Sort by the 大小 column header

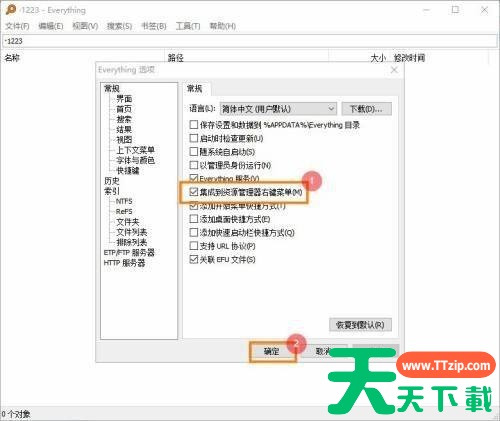pyautogui.click(x=378, y=58)
